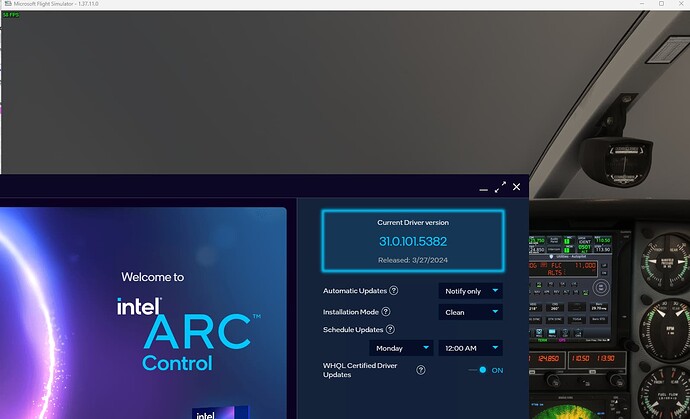Toggle WHQL Certified Driver Updates switch

tap(478, 370)
